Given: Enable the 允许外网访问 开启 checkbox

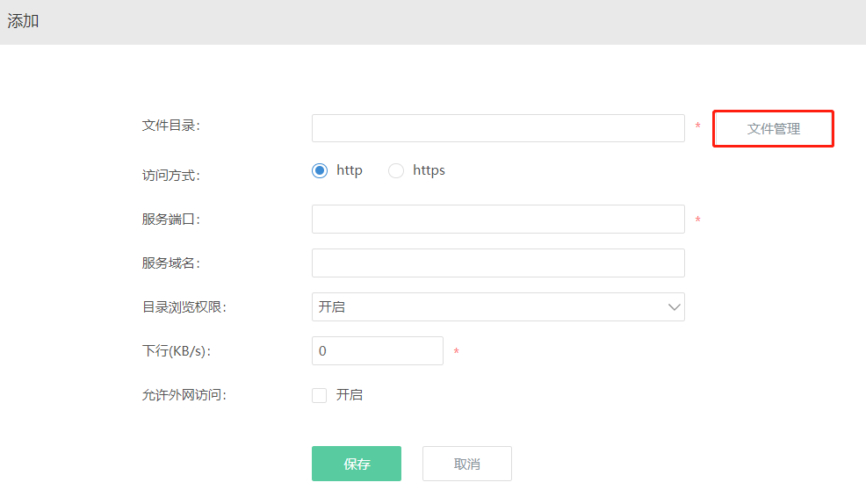Looking at the screenshot, I should point(319,395).
